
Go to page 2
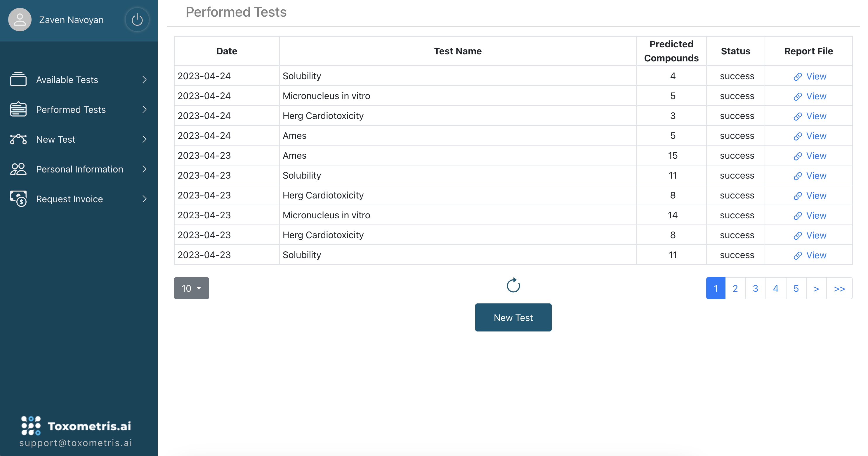coord(735,289)
